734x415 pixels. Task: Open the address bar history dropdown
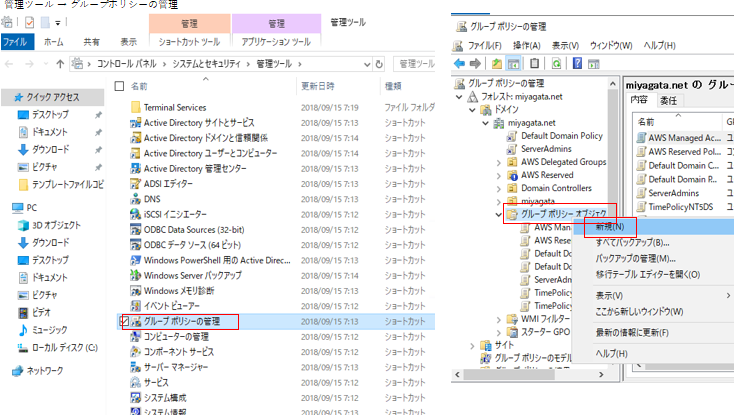[367, 64]
